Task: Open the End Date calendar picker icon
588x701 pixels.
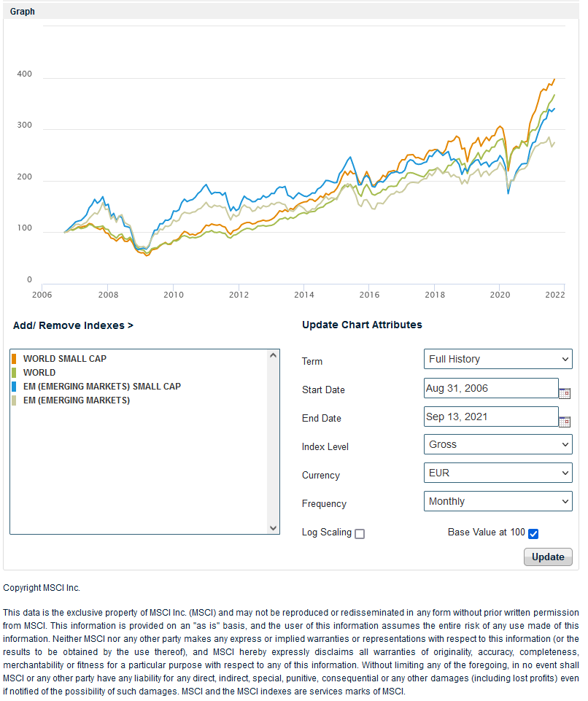Action: coord(565,422)
